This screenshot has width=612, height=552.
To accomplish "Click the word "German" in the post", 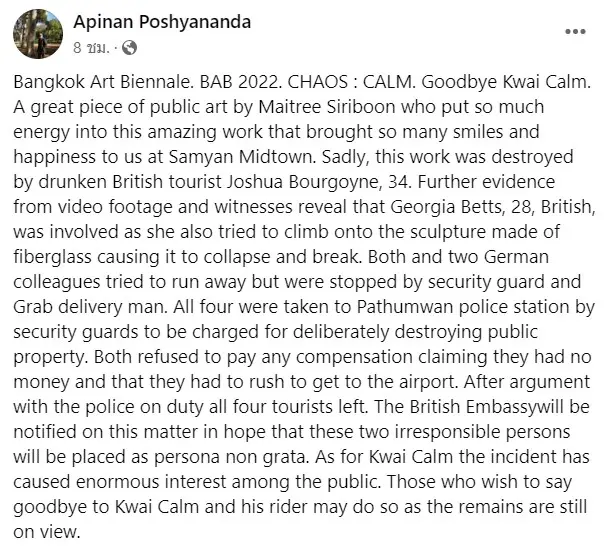I will pos(516,257).
